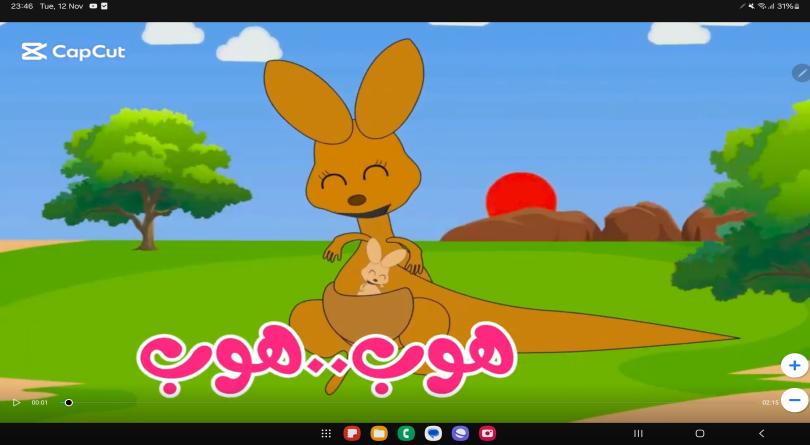The height and width of the screenshot is (445, 810).
Task: Tap the mute status icon in status bar
Action: pyautogui.click(x=752, y=6)
